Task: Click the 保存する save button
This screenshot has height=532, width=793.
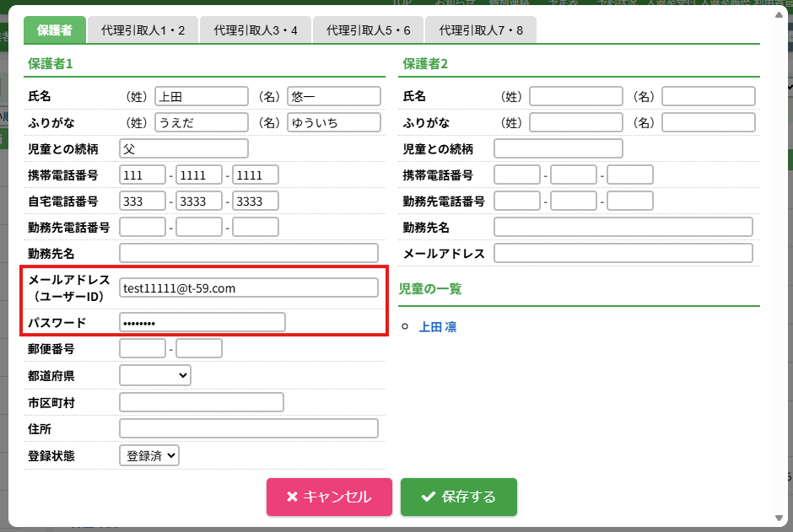Action: 458,497
